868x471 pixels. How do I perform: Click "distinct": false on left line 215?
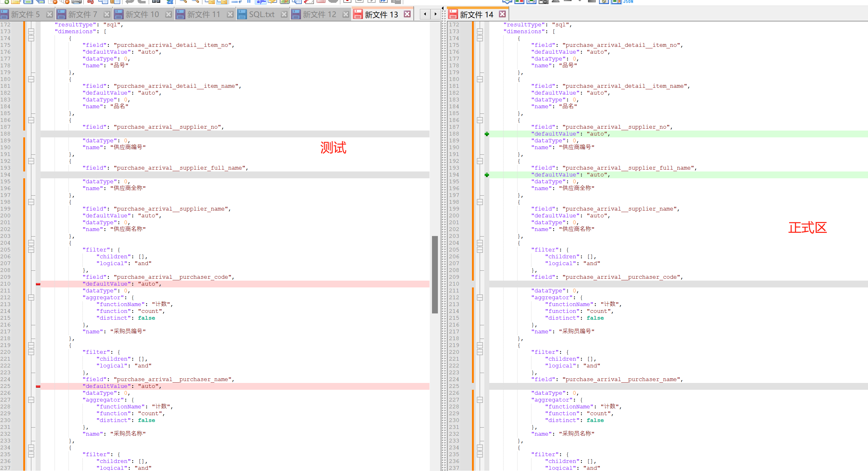coord(126,318)
